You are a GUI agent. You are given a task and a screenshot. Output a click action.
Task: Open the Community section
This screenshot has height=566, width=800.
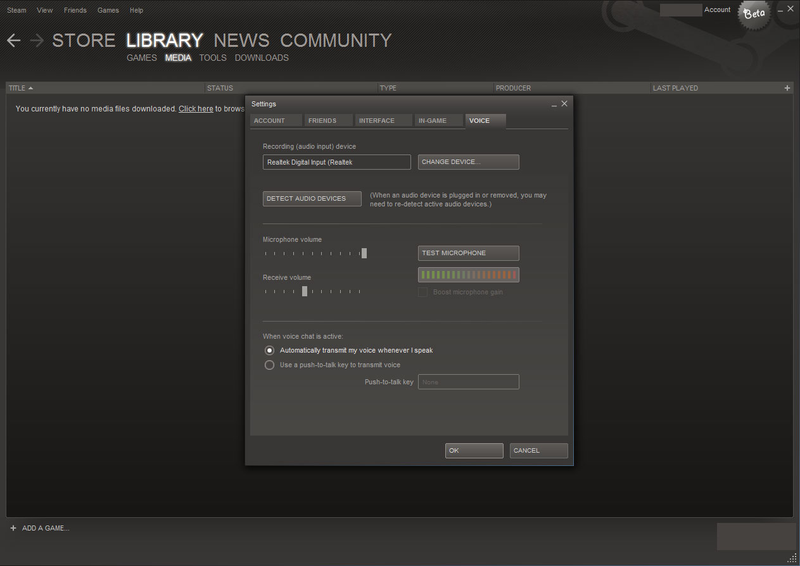[x=336, y=40]
